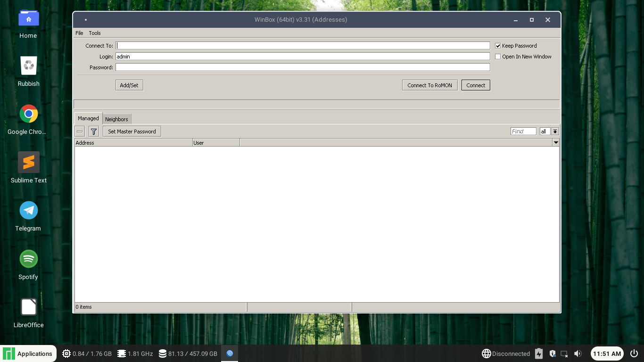
Task: Click the display-off screen tray icon
Action: [x=564, y=354]
